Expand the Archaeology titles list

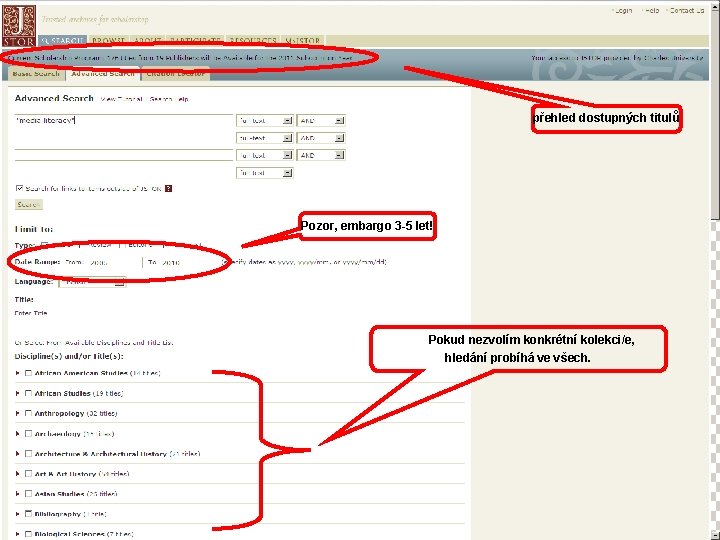point(17,433)
